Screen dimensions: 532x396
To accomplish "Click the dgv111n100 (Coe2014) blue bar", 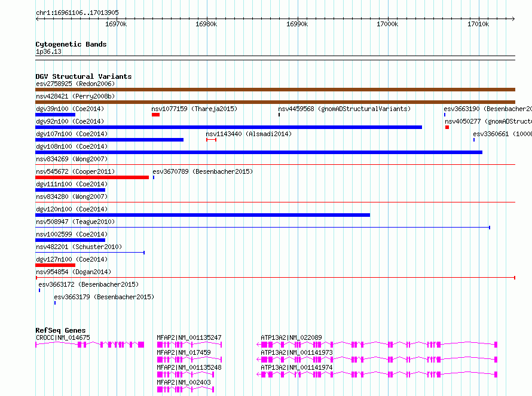I will tap(70, 190).
